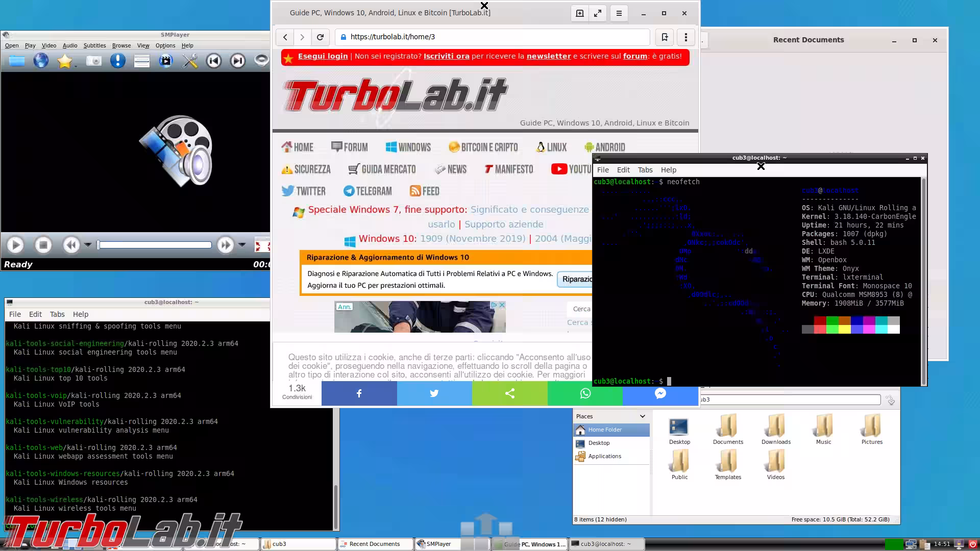This screenshot has height=551, width=980.
Task: Open the SMPlayer playlist icon
Action: (141, 61)
